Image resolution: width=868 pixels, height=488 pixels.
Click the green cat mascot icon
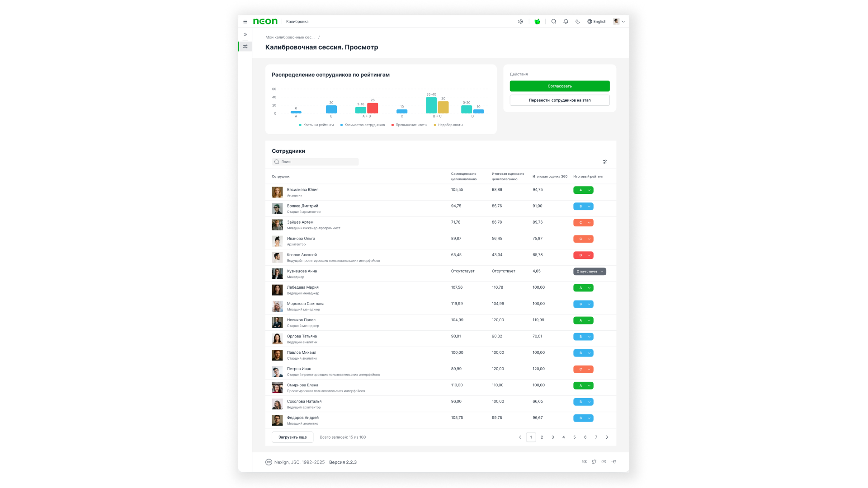[x=537, y=21]
